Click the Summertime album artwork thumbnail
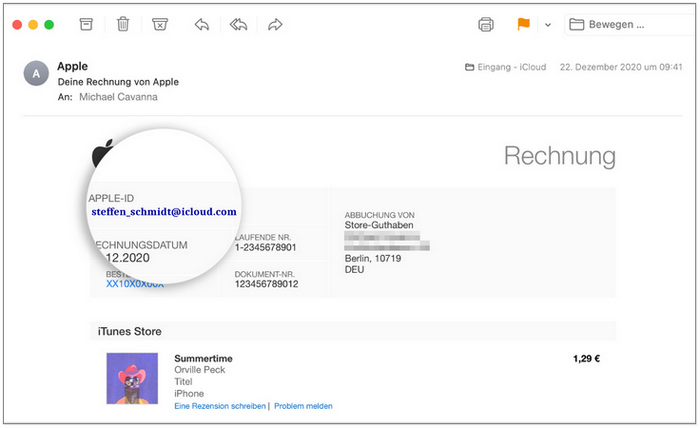 click(132, 378)
